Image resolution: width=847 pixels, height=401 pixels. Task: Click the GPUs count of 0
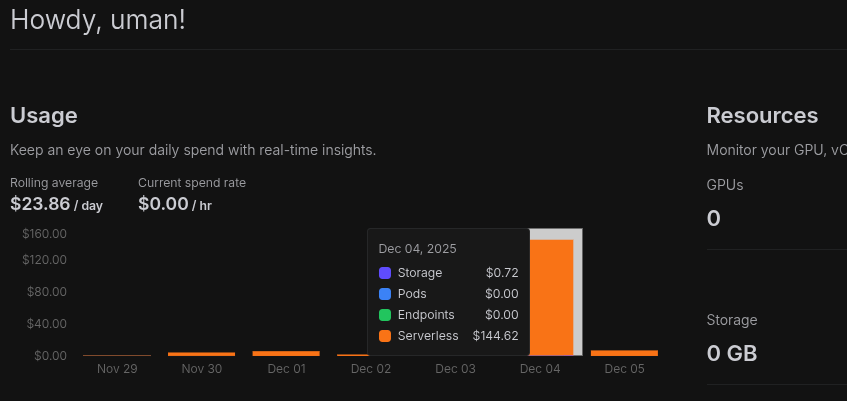(714, 218)
